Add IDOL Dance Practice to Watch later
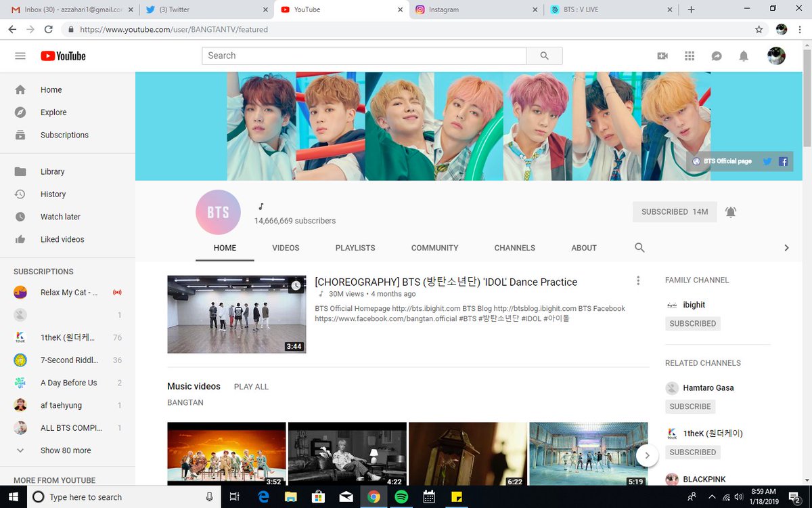The image size is (812, 508). (x=296, y=286)
